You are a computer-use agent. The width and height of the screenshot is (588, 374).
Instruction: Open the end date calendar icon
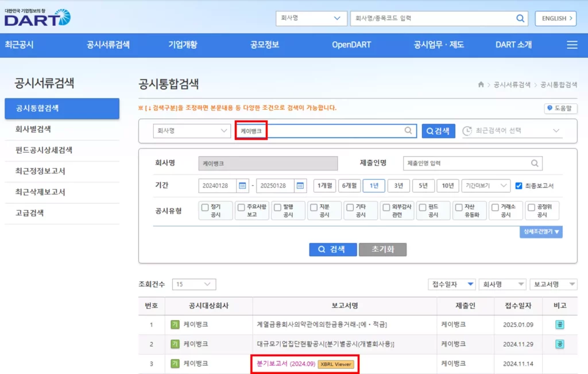pyautogui.click(x=300, y=185)
